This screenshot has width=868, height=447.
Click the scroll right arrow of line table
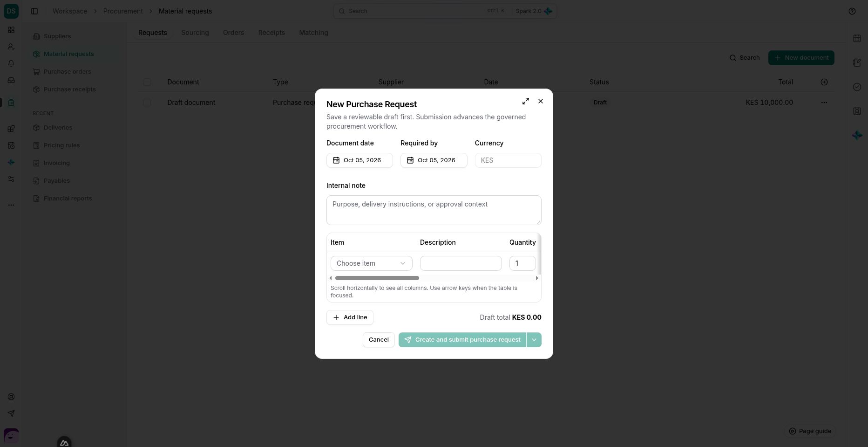coord(537,278)
